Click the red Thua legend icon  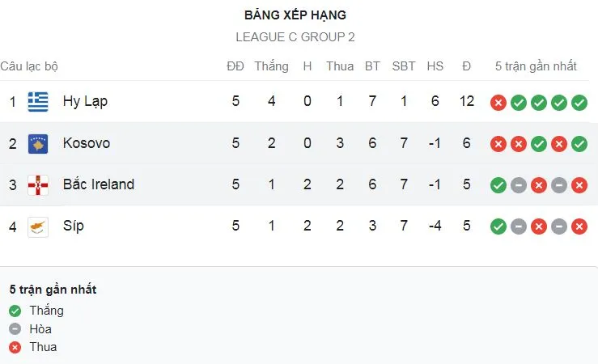coord(15,347)
